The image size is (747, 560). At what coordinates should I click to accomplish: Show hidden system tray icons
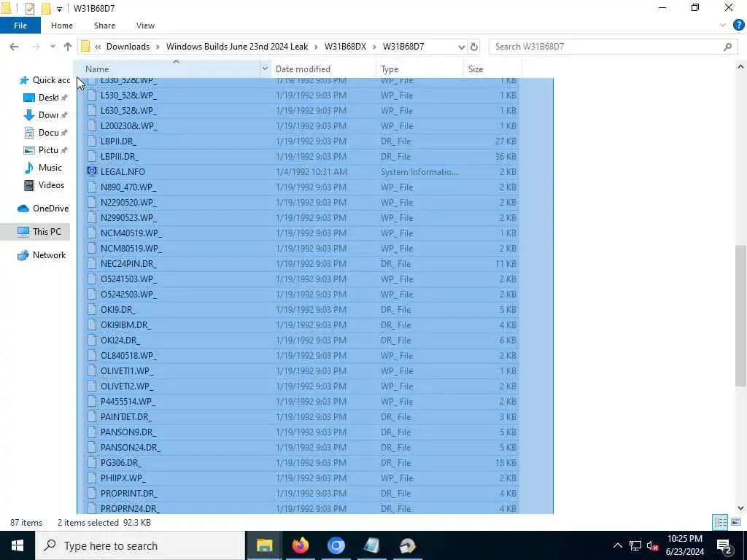[617, 545]
